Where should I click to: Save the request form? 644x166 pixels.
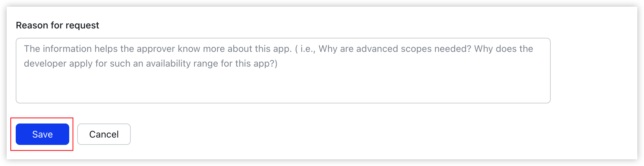[42, 134]
